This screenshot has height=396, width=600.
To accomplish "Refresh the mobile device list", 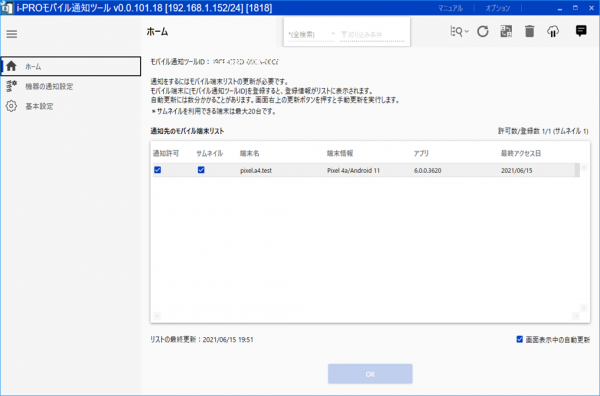I will (x=483, y=31).
